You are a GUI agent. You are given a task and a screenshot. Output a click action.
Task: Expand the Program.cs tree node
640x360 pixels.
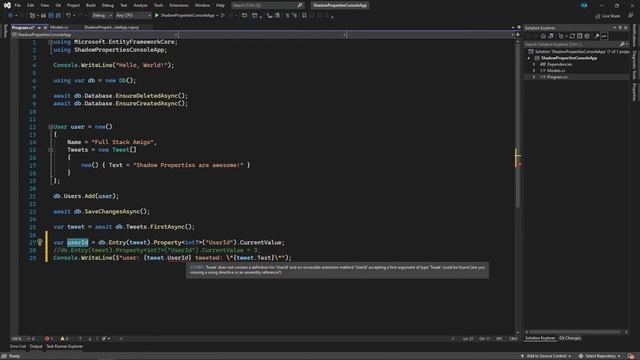point(534,77)
